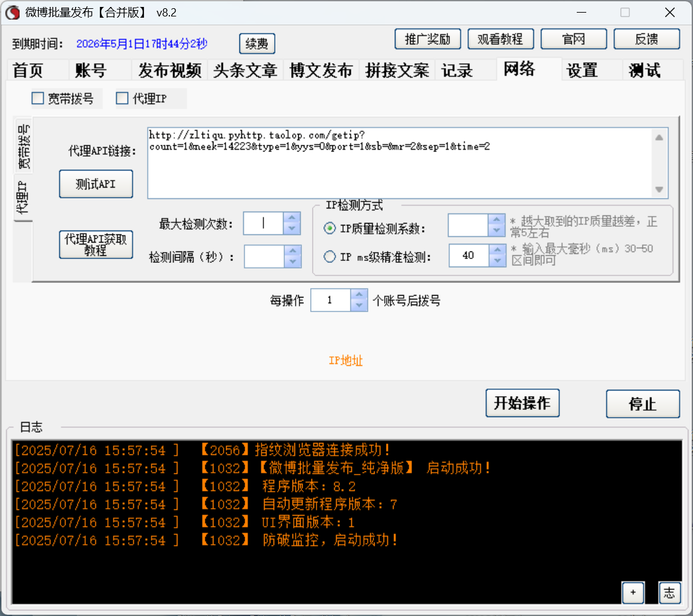The image size is (693, 616).
Task: Enable the 代理IP checkbox
Action: point(122,98)
